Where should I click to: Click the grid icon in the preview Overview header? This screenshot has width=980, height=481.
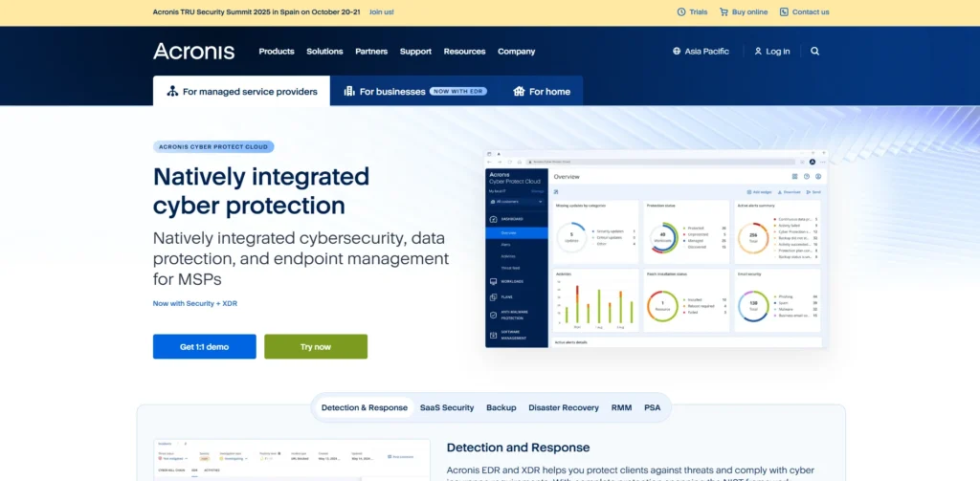(795, 177)
